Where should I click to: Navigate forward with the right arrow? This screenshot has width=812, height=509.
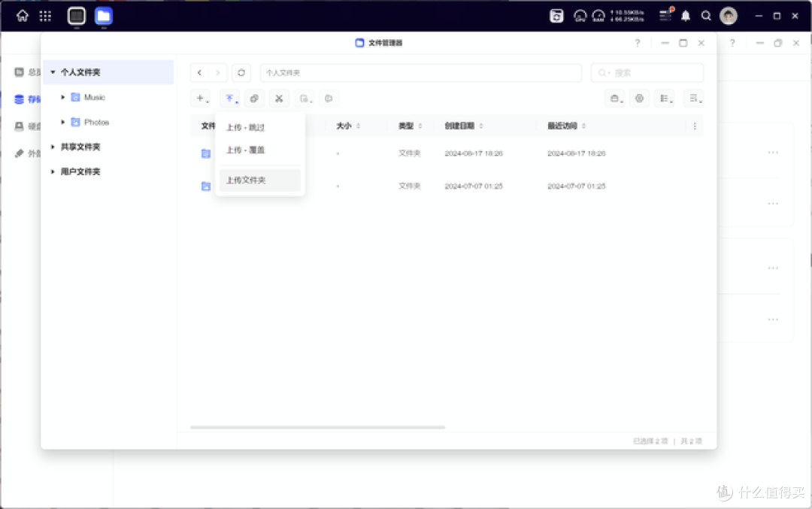pos(217,72)
